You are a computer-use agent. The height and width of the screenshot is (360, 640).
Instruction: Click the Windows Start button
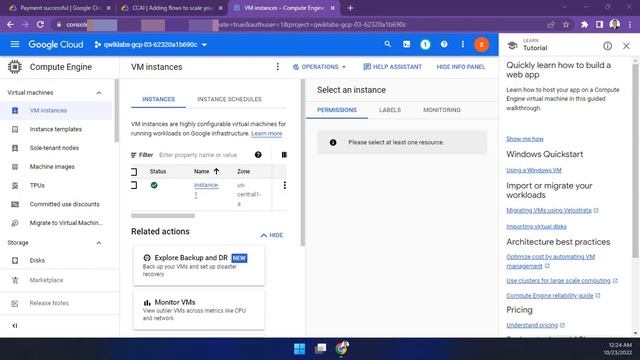299,349
